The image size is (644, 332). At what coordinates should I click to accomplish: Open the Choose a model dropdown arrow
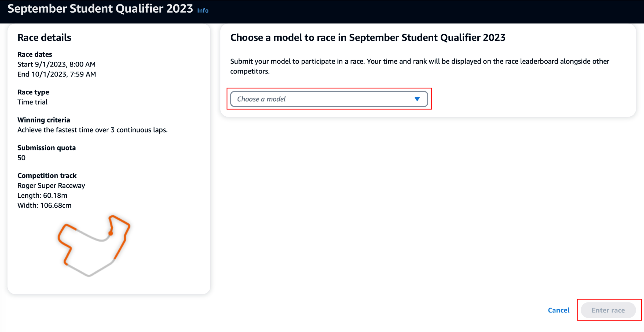tap(417, 99)
